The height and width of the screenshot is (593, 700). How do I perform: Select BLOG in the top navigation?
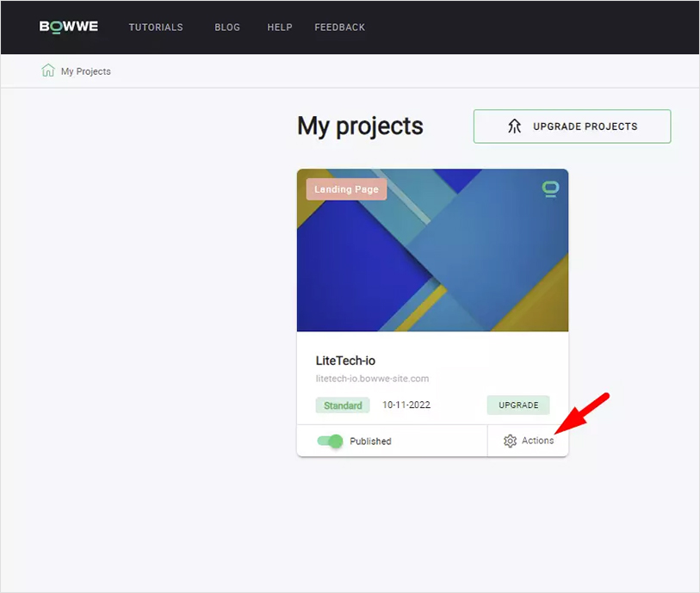pyautogui.click(x=227, y=27)
